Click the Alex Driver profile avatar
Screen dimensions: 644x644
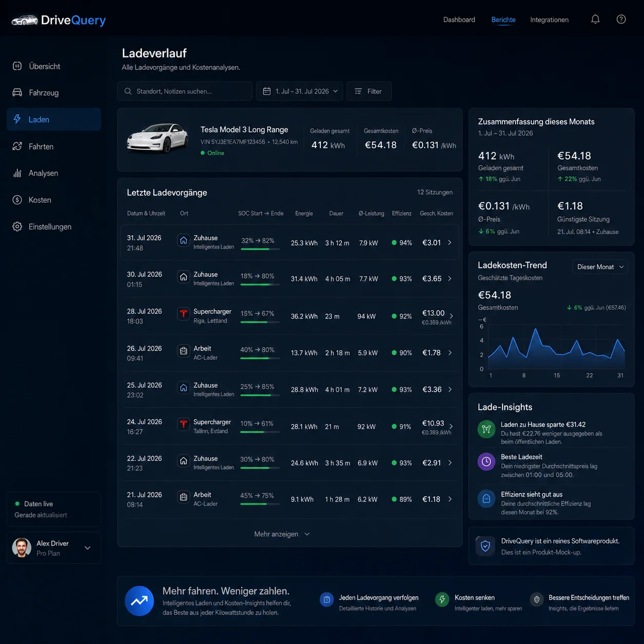point(22,548)
